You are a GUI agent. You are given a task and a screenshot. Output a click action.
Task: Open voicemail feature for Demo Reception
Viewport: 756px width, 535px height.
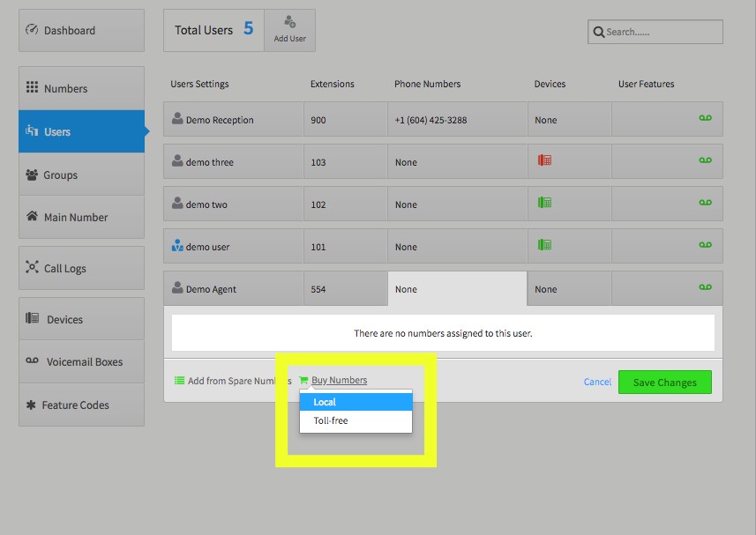pos(705,118)
